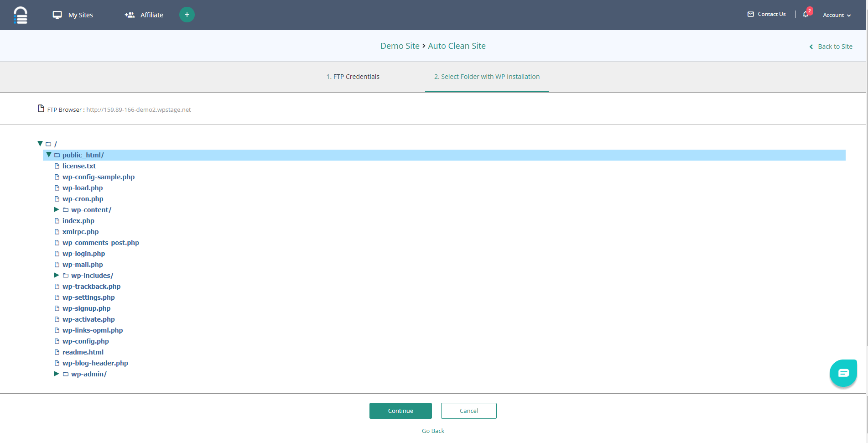Select wp-config.php in the file tree
868x443 pixels.
(x=86, y=341)
